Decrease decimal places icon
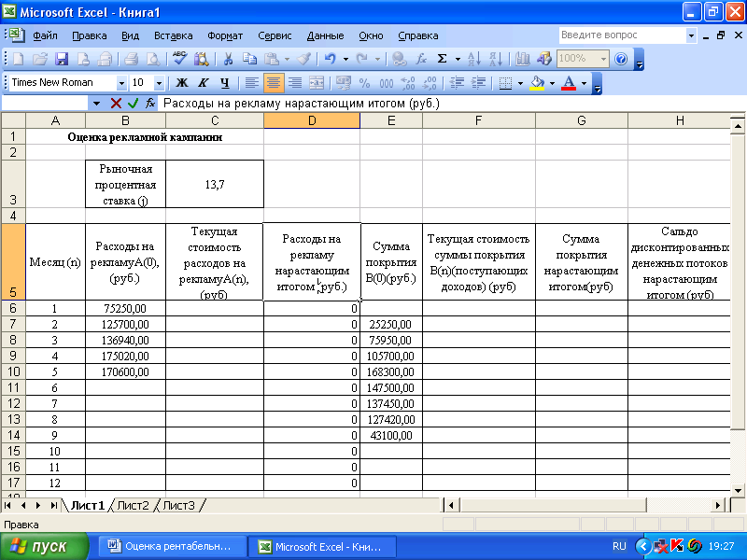 coord(430,83)
